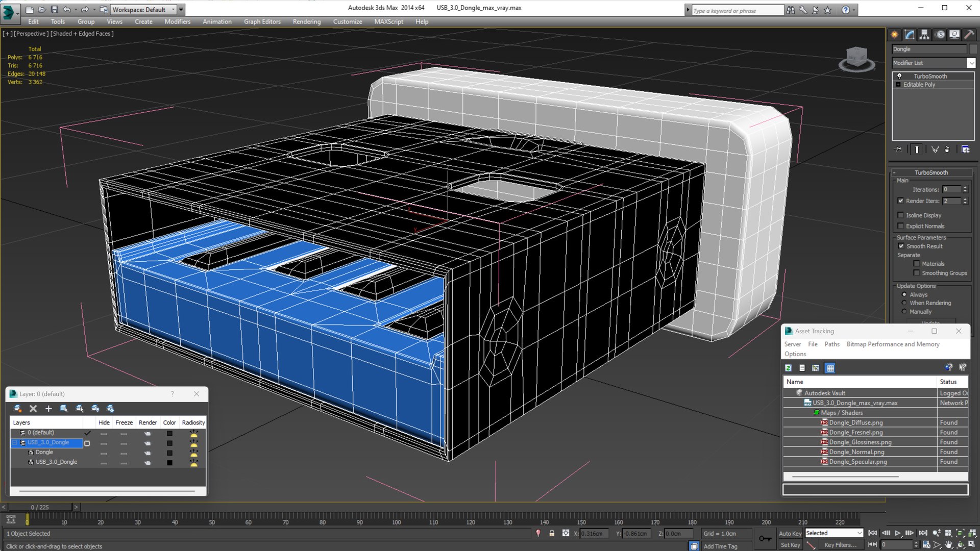Open the Selected key mode dropdown
Viewport: 980px width, 551px height.
[859, 533]
